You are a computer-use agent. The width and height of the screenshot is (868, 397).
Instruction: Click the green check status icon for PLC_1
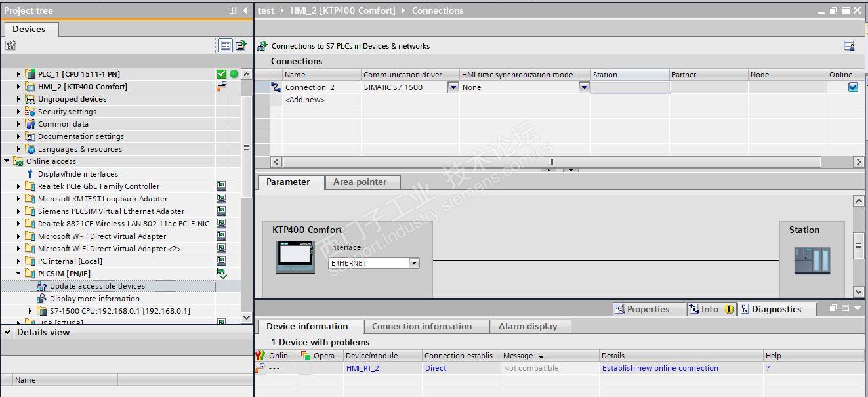click(222, 74)
